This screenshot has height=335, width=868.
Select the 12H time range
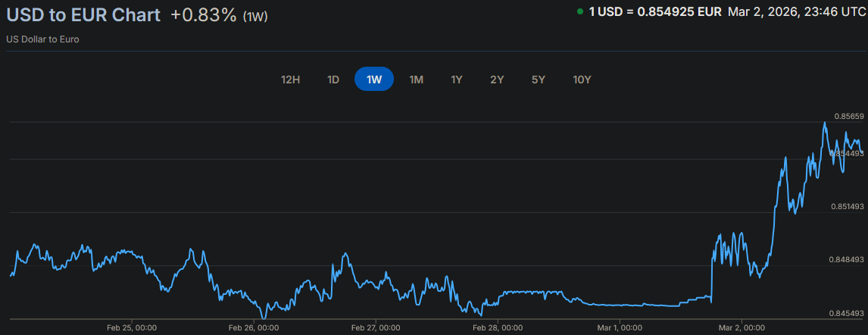[x=291, y=80]
